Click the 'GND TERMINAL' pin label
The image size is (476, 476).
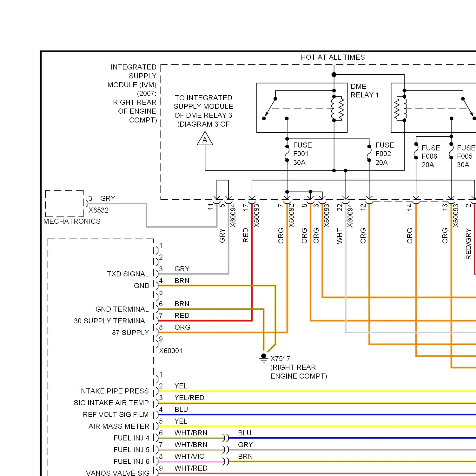(122, 309)
